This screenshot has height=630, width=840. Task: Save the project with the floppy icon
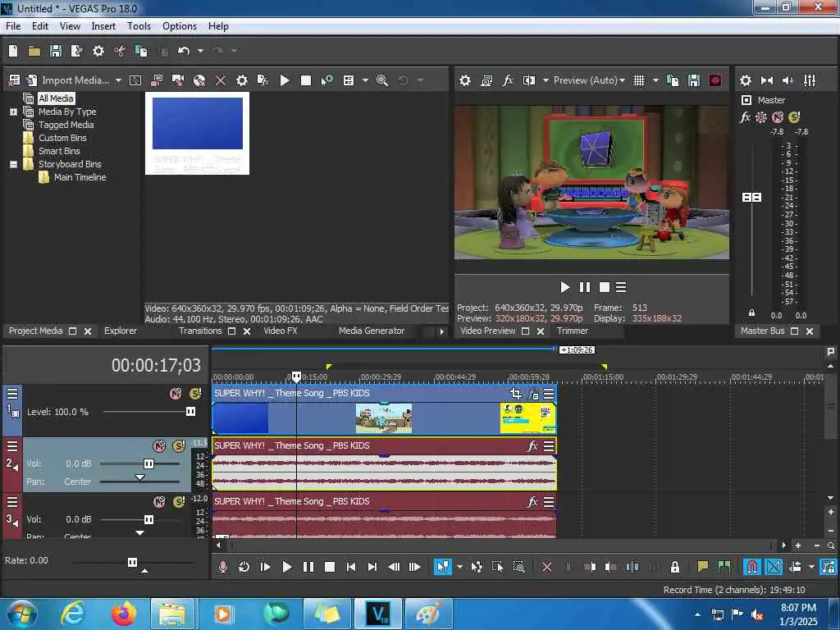55,51
